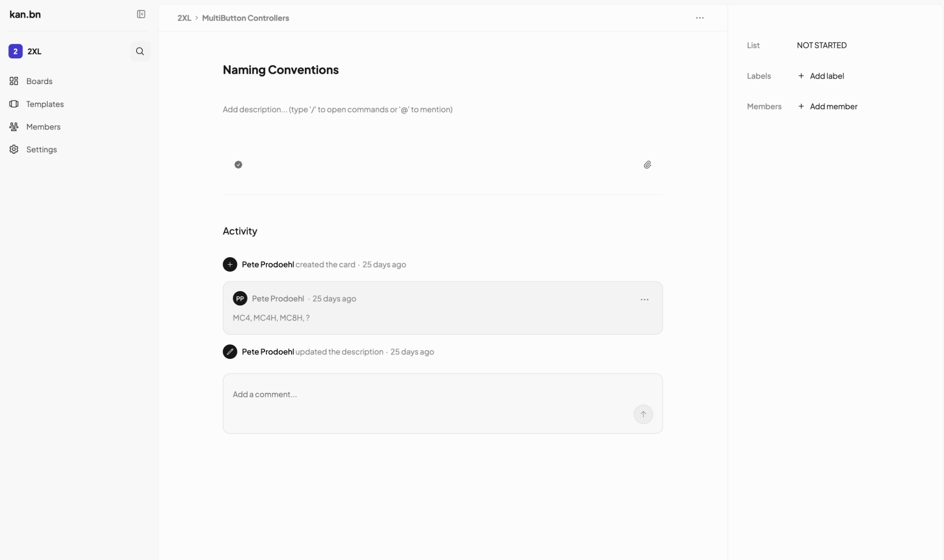Open search with the magnifier icon
Screen dimensions: 944x560
tap(140, 51)
